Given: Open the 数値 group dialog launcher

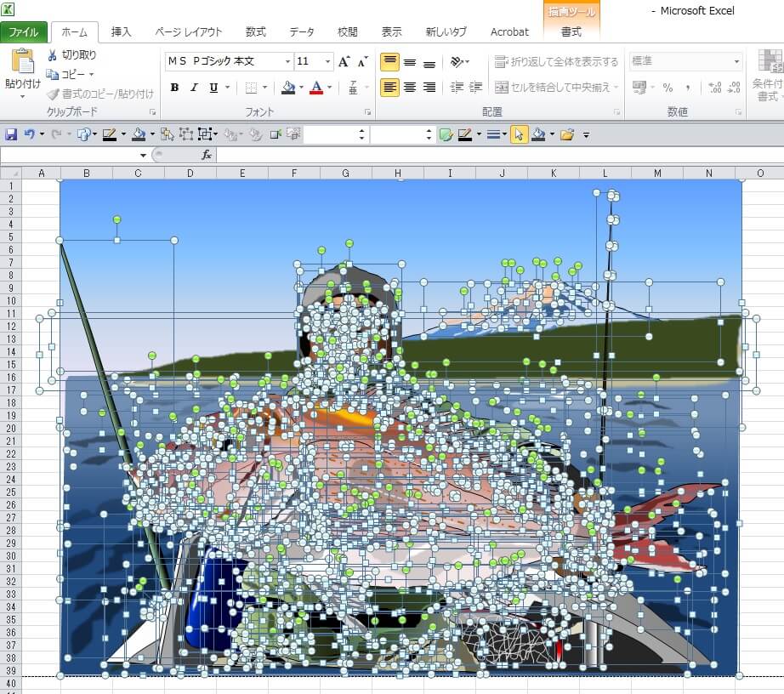Looking at the screenshot, I should 738,112.
